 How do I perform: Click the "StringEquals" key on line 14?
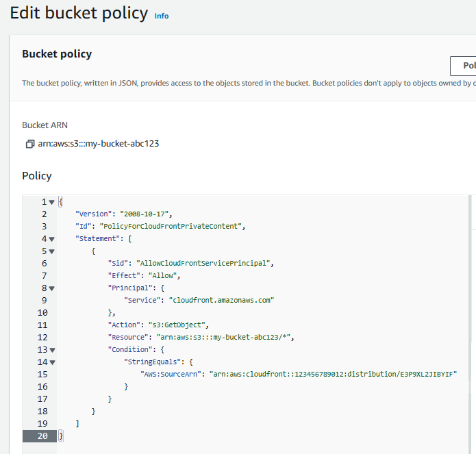point(153,362)
